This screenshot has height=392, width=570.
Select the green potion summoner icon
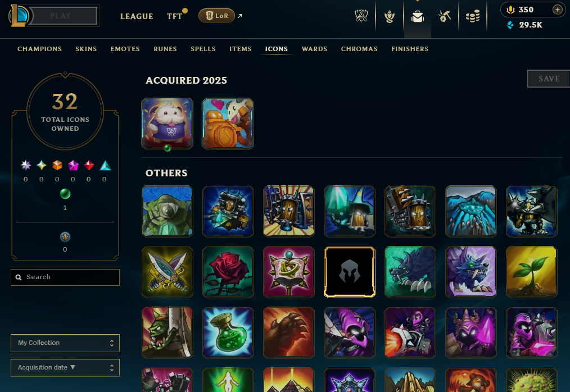click(x=228, y=332)
